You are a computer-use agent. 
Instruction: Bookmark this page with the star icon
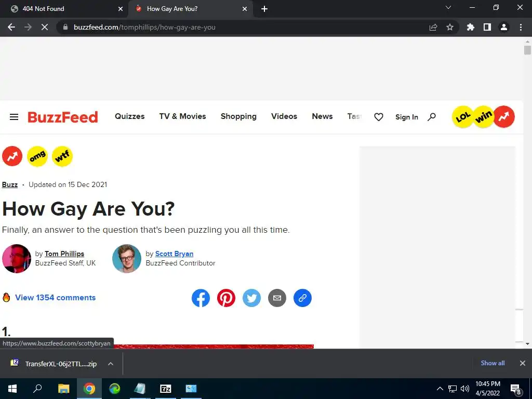(x=450, y=27)
